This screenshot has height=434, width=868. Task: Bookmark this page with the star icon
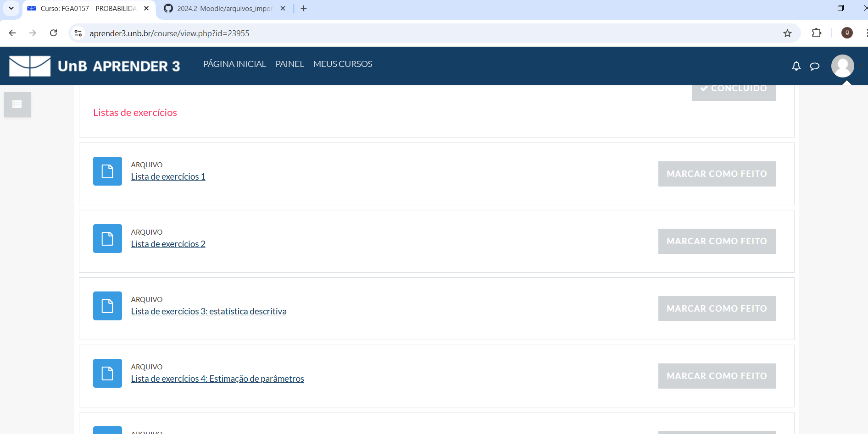(x=787, y=33)
